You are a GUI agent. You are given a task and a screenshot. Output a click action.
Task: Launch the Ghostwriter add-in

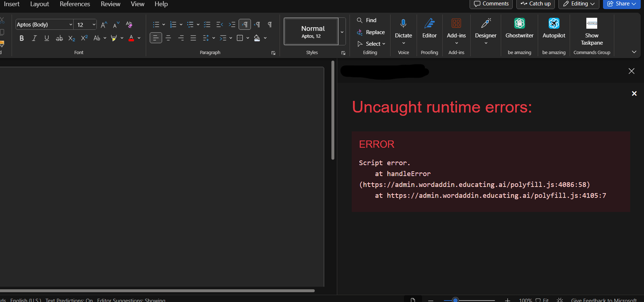pyautogui.click(x=519, y=29)
